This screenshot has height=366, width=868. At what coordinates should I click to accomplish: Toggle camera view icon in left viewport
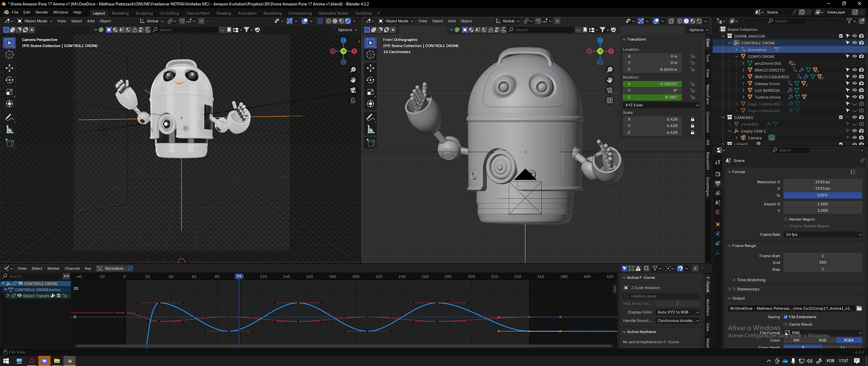(353, 90)
